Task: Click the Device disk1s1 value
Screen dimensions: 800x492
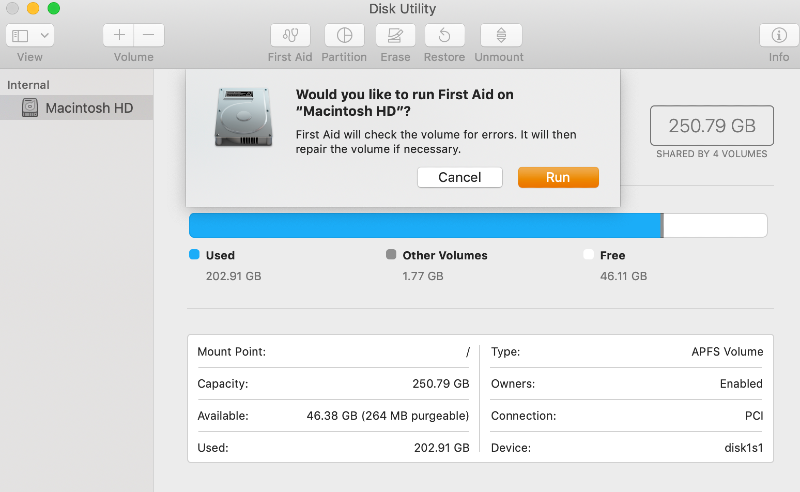Action: point(744,448)
